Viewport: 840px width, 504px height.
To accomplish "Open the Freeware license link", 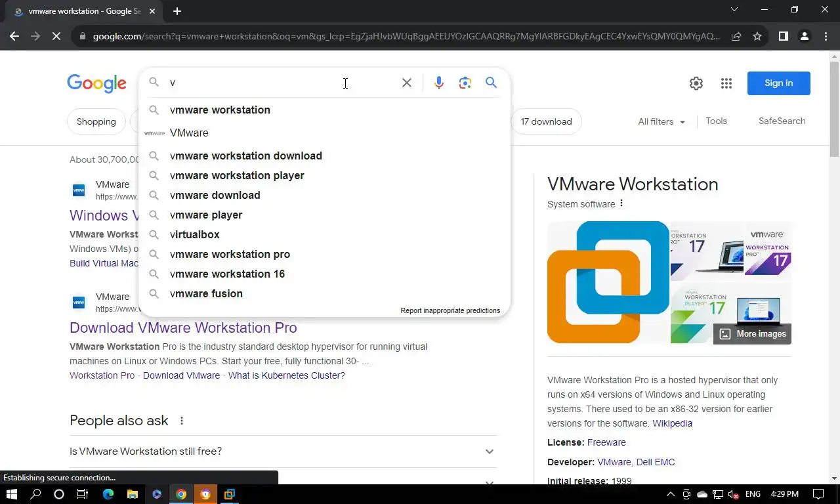I will (x=606, y=442).
